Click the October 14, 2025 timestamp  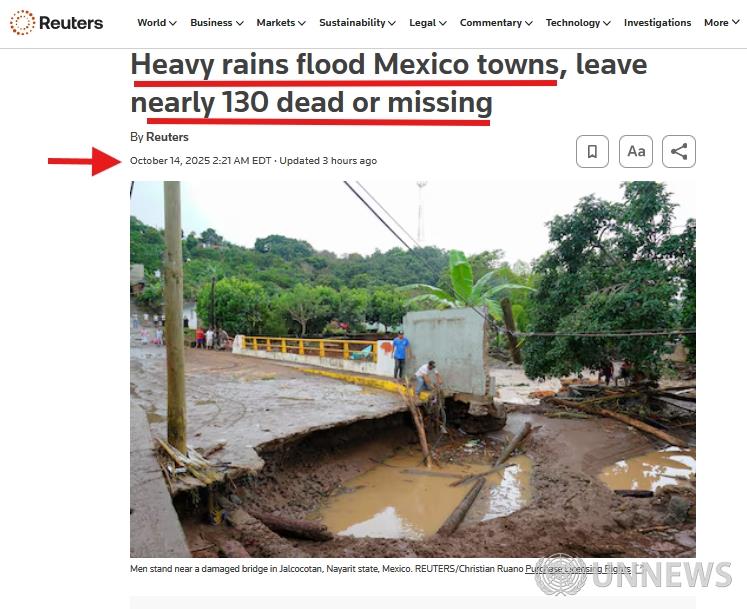(x=201, y=161)
